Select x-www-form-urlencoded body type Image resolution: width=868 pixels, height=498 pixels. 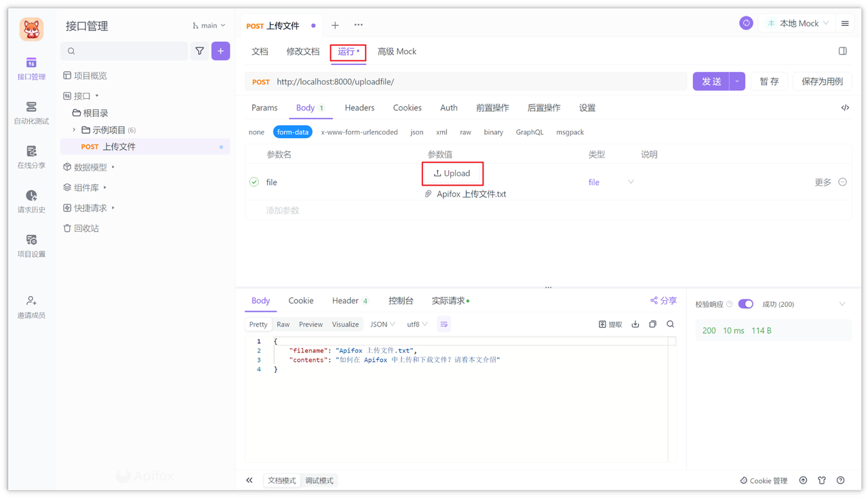pos(359,132)
